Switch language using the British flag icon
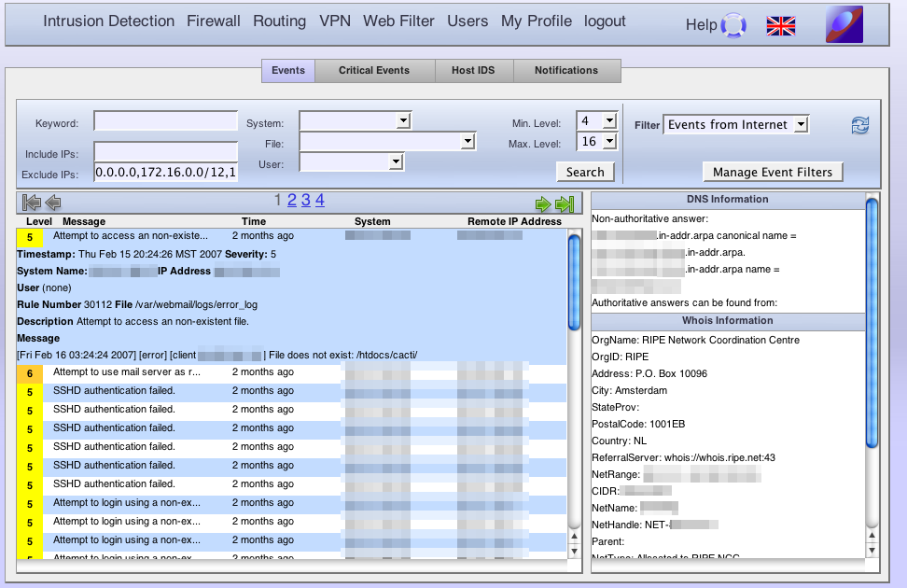Image resolution: width=907 pixels, height=588 pixels. pyautogui.click(x=780, y=25)
